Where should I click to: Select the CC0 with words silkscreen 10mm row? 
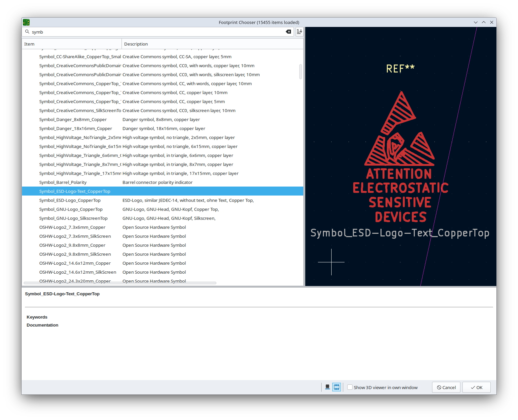click(162, 74)
